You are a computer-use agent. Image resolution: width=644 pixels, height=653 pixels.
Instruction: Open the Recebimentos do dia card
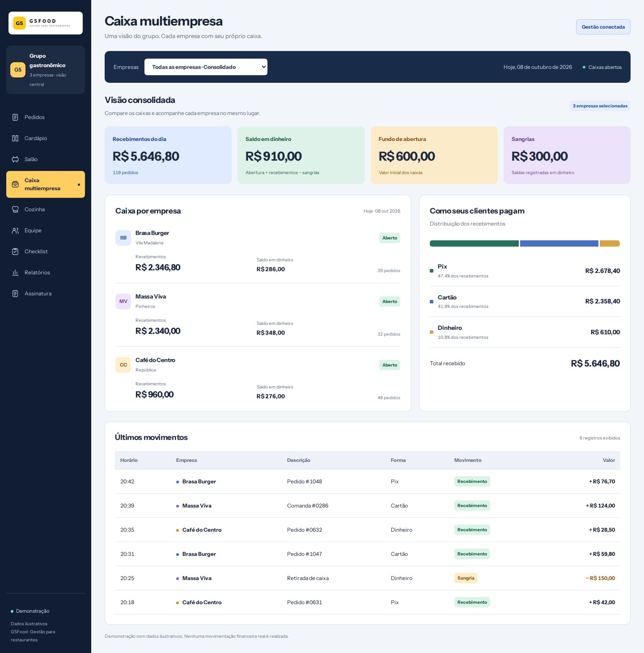pos(168,155)
